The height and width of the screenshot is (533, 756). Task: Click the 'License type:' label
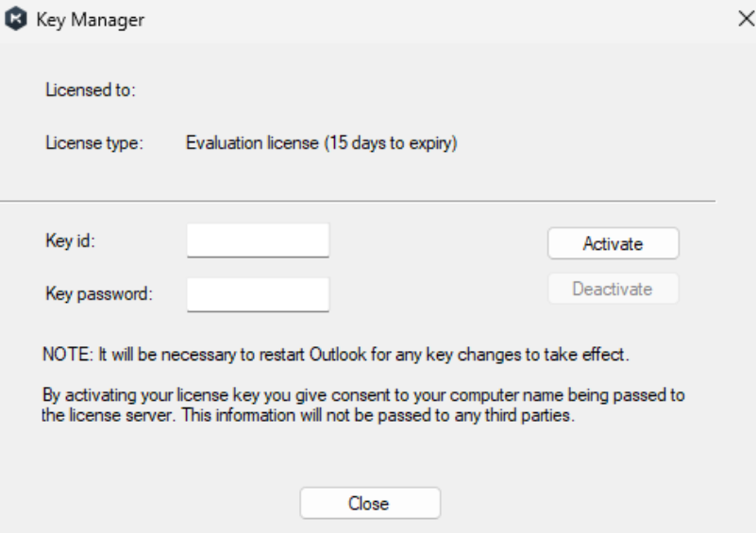(x=92, y=146)
